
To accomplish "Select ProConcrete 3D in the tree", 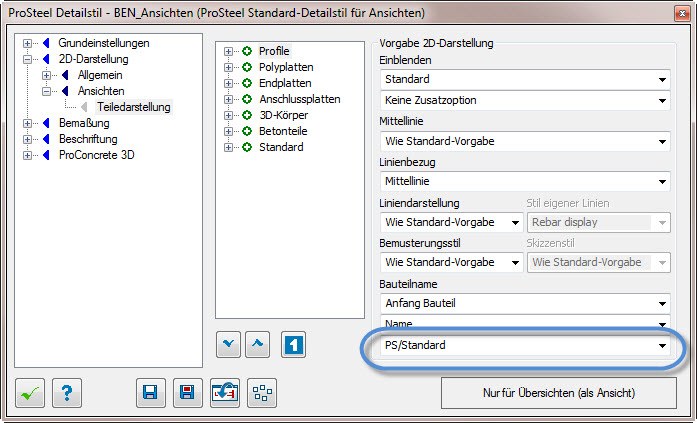I will point(96,155).
